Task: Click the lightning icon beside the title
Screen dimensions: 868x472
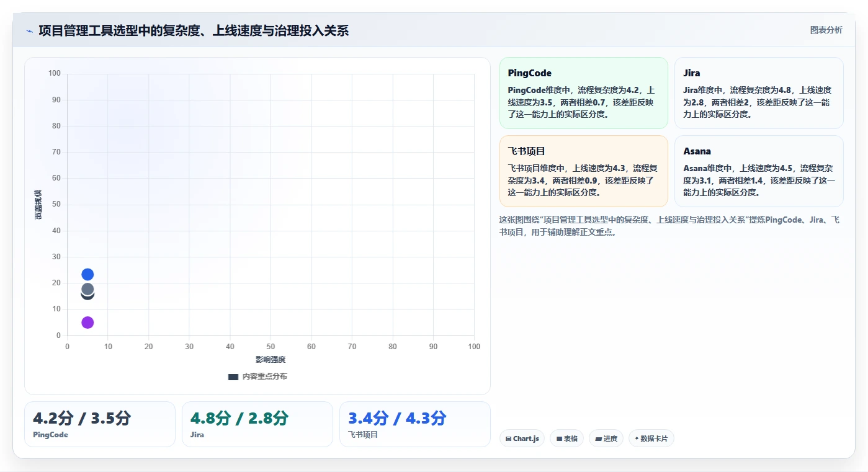Action: coord(29,31)
